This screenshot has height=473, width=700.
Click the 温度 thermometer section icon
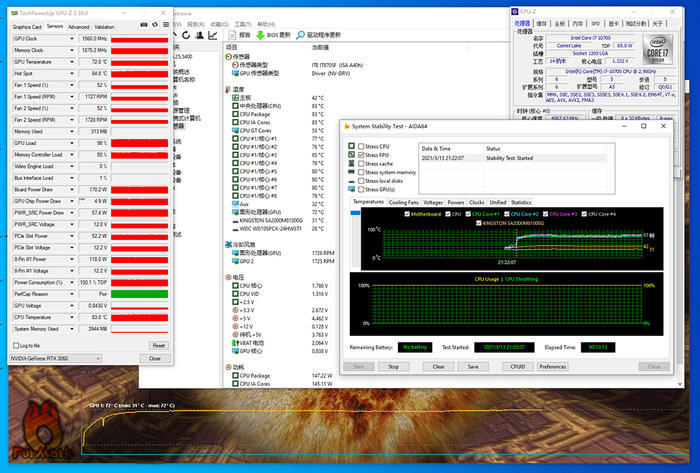228,90
